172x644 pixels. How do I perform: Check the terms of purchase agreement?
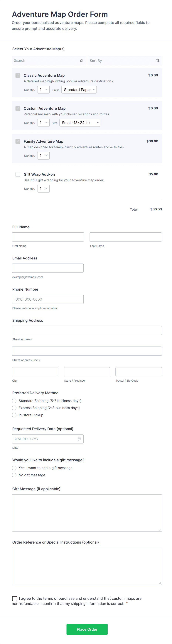coord(14,598)
